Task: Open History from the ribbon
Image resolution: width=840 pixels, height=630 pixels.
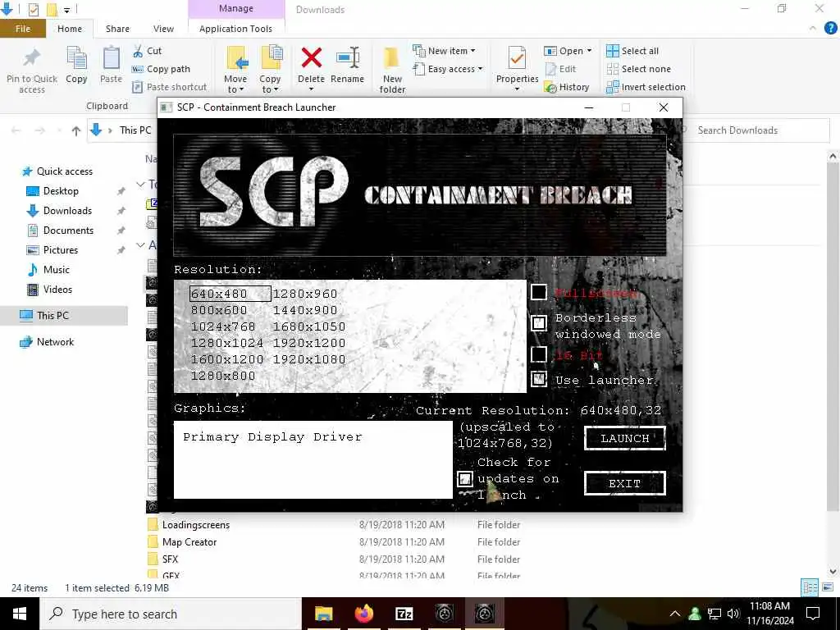Action: point(567,87)
